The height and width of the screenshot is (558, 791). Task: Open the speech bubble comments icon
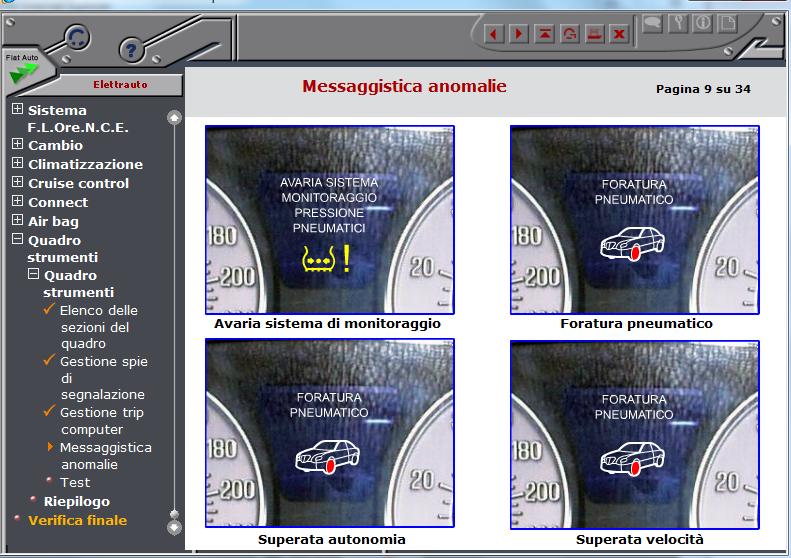[x=652, y=23]
